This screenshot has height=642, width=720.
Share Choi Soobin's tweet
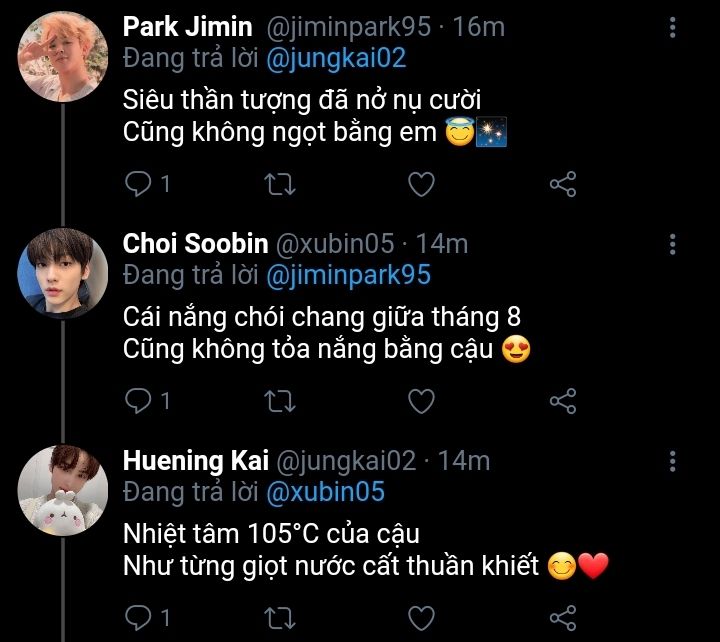click(x=563, y=401)
